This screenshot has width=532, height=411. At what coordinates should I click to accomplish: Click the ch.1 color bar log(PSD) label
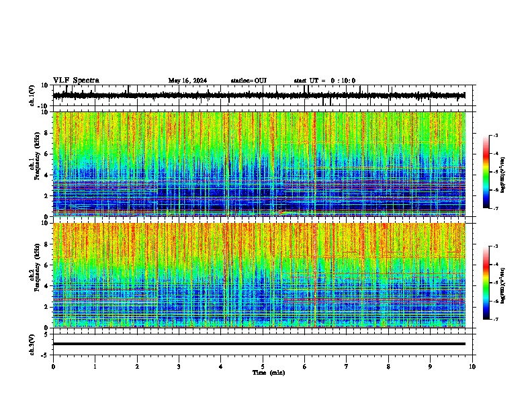502,175
